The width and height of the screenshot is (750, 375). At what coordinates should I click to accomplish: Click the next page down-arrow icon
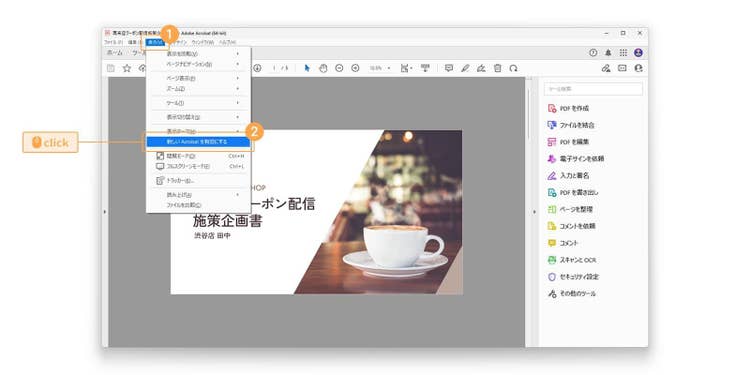tap(257, 68)
